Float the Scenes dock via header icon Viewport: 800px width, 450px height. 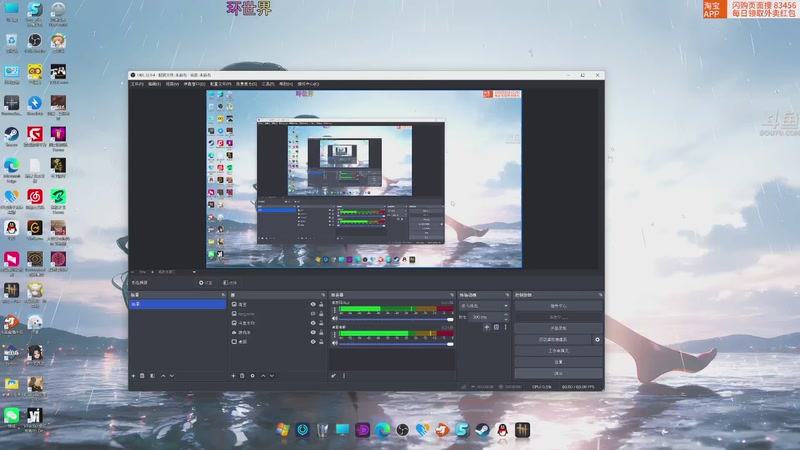coord(223,295)
